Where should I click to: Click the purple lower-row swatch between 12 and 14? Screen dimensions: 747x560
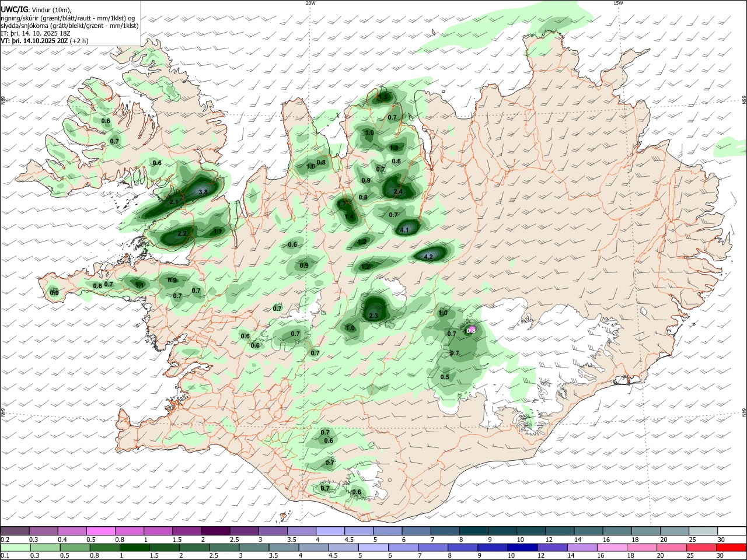tap(552, 548)
